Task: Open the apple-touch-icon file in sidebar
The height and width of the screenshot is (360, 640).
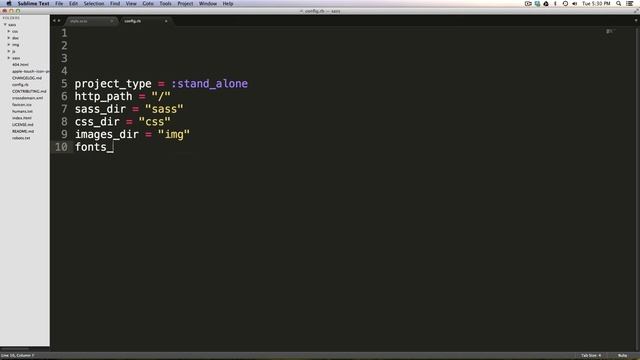Action: click(31, 71)
